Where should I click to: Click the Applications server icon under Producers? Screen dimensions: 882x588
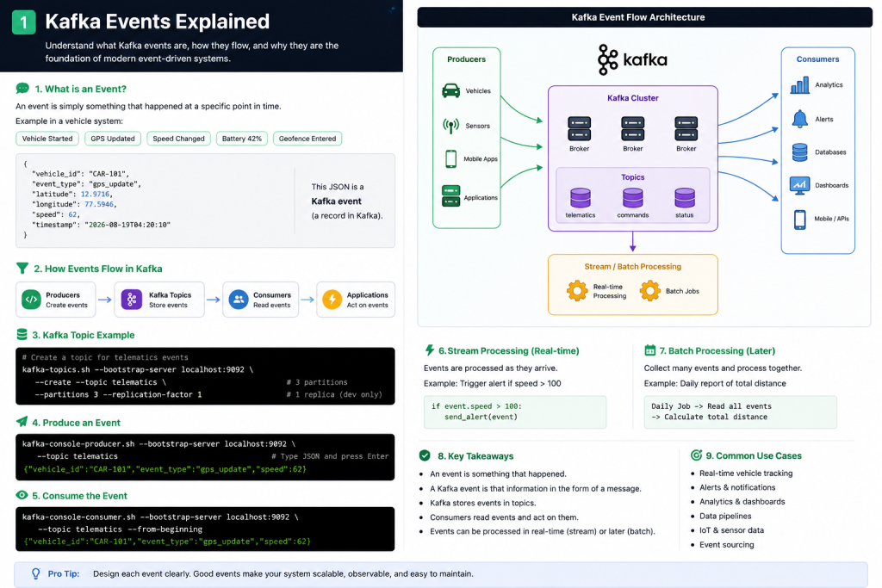click(450, 196)
